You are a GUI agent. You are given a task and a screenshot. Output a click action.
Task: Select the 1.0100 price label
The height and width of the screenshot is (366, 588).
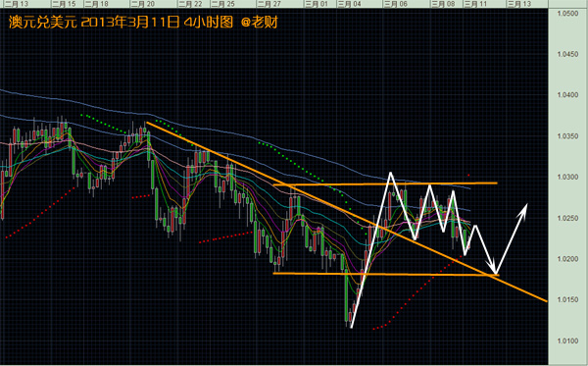click(x=567, y=340)
